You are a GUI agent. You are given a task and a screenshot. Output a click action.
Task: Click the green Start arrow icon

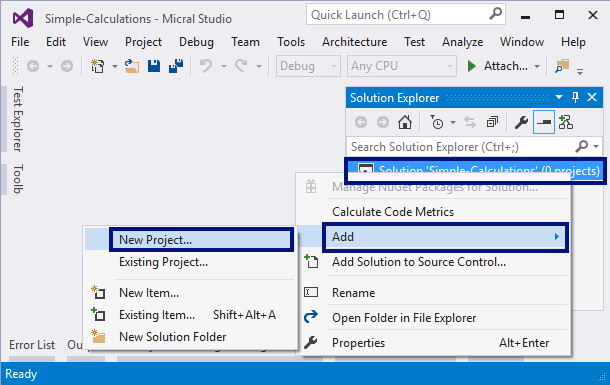pos(471,66)
